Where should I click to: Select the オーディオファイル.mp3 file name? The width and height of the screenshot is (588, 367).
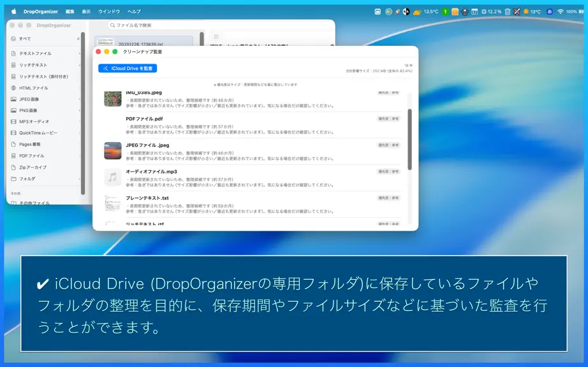(151, 171)
